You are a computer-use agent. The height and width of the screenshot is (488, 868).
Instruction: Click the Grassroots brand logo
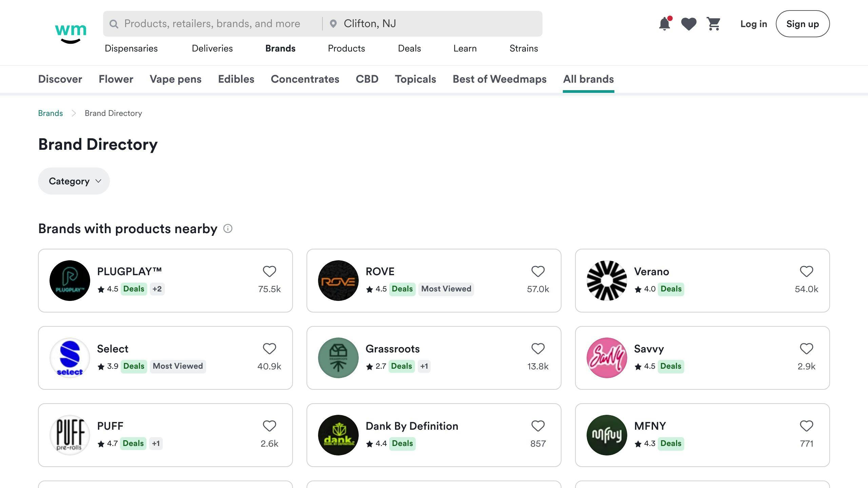click(x=338, y=358)
